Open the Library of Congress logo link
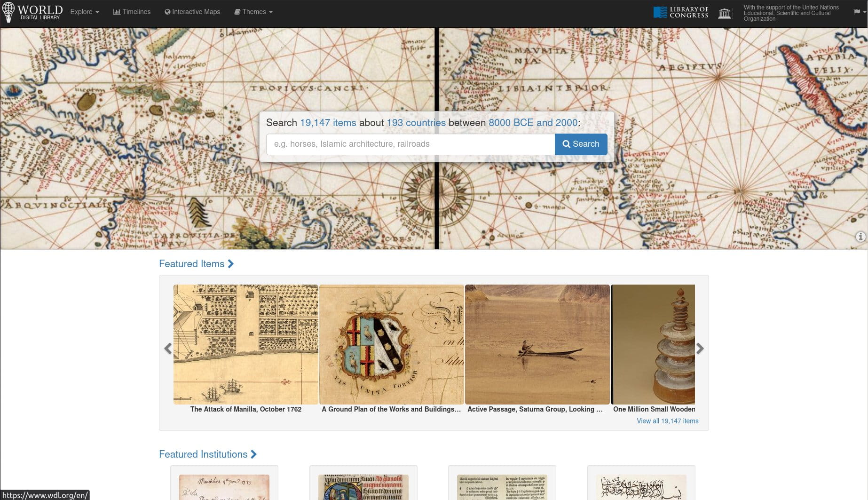 point(681,12)
